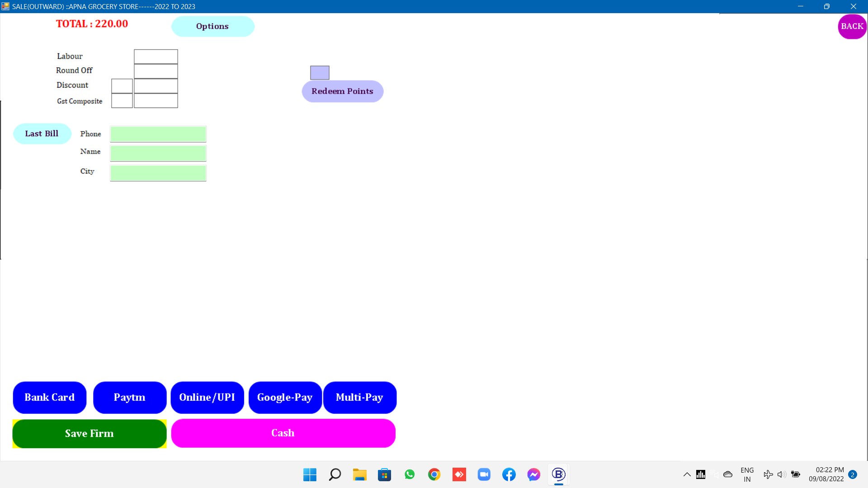Open the Windows Start menu

[x=310, y=474]
